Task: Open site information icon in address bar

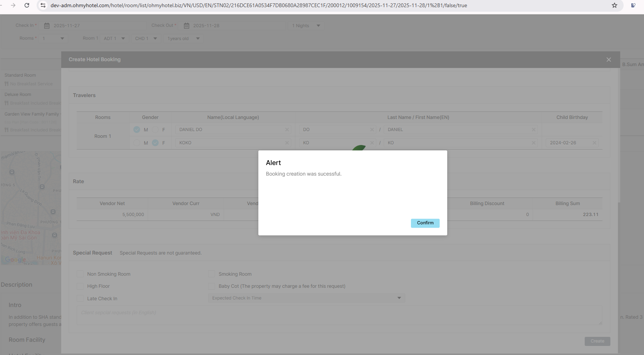Action: (43, 5)
